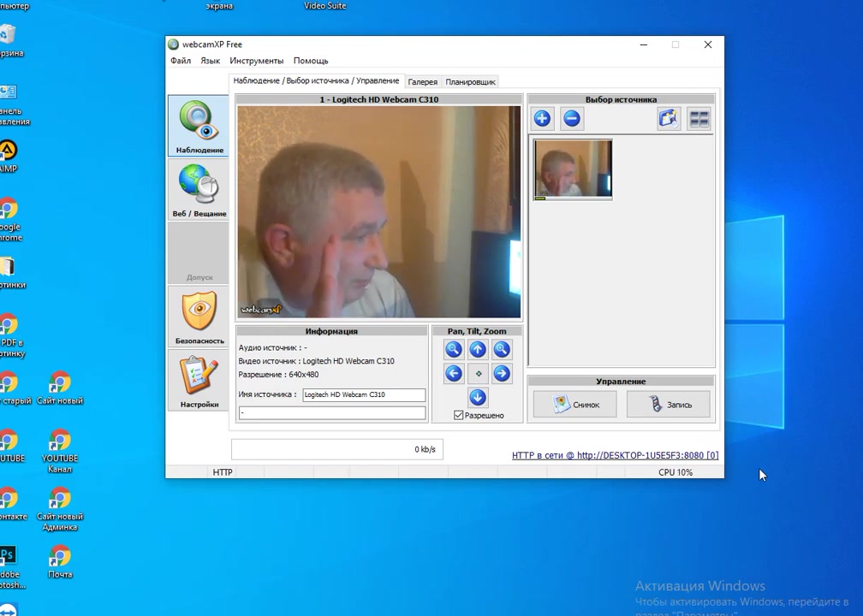Zoom out using the minus magnifier PTZ button

tap(454, 349)
